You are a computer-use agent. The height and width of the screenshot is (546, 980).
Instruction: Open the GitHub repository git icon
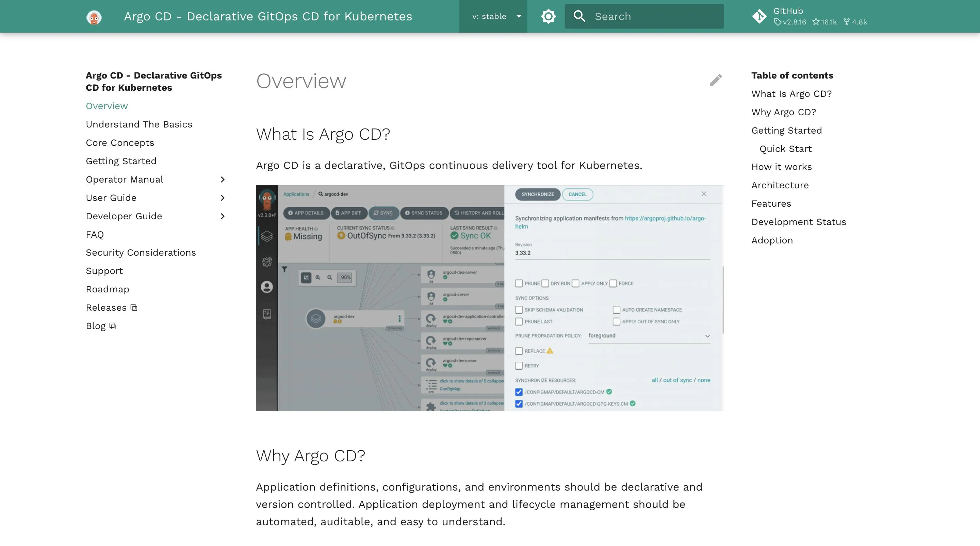(759, 16)
